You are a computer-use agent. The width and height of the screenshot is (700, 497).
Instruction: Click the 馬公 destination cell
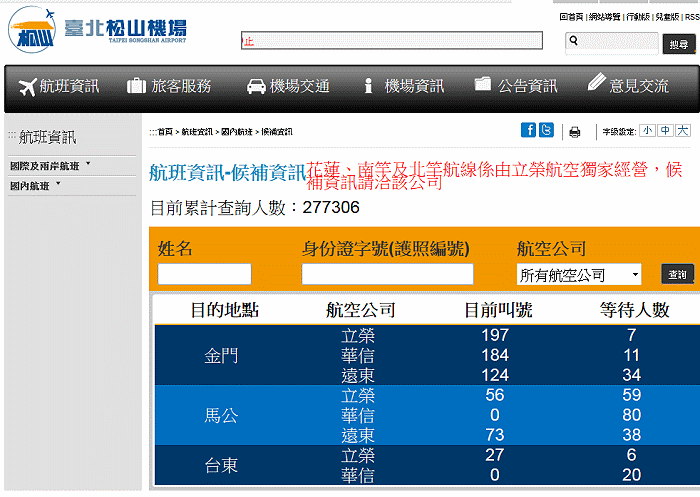[x=221, y=416]
